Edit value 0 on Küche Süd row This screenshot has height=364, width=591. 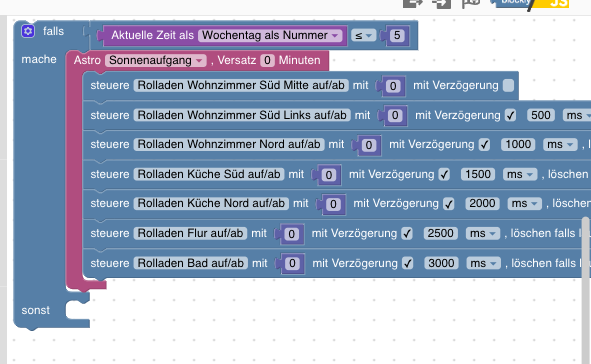pos(329,175)
